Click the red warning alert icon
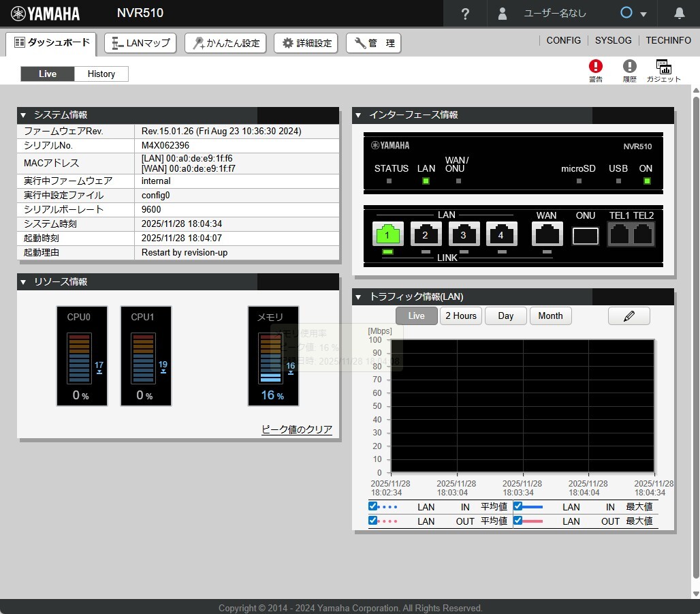 [596, 66]
